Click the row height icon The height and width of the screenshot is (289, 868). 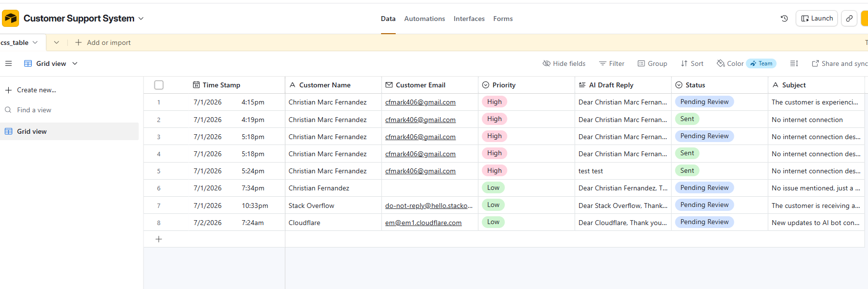[794, 63]
